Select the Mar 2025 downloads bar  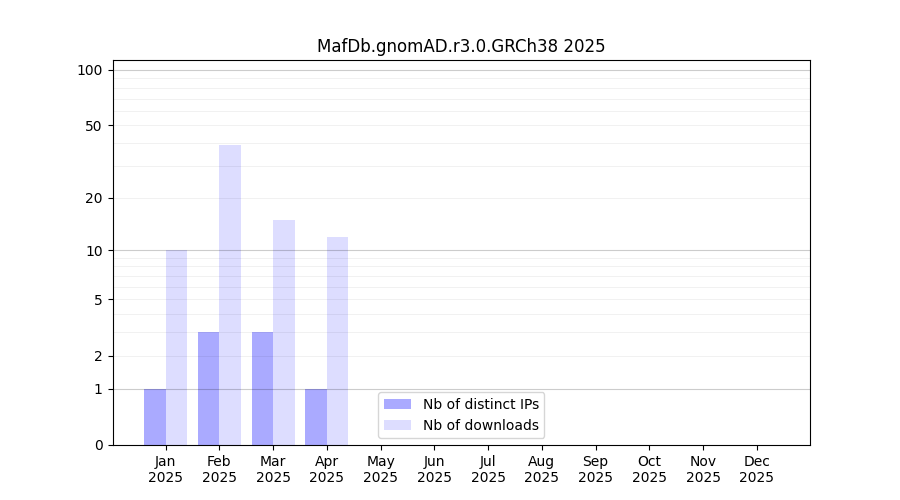coord(284,332)
